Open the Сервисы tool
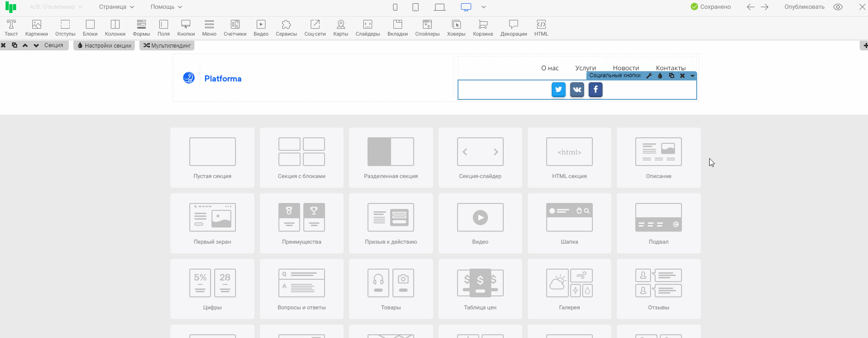This screenshot has height=338, width=868. (286, 28)
